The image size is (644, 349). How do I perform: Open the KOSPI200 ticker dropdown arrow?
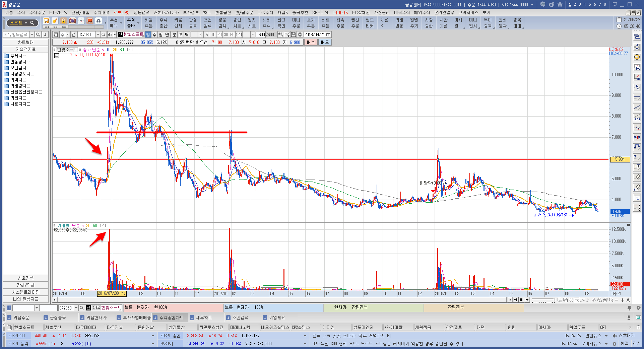point(153,336)
